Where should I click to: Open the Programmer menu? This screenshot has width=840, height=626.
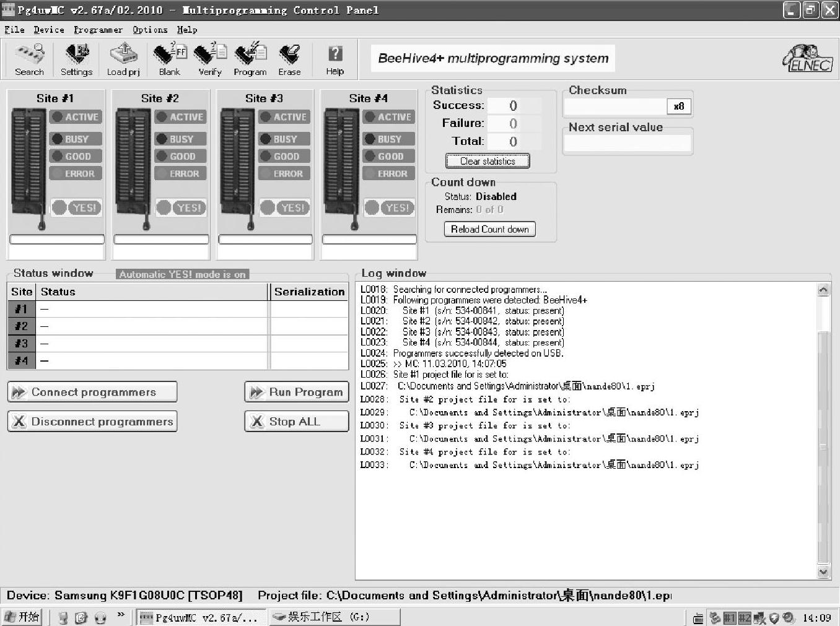[x=98, y=30]
